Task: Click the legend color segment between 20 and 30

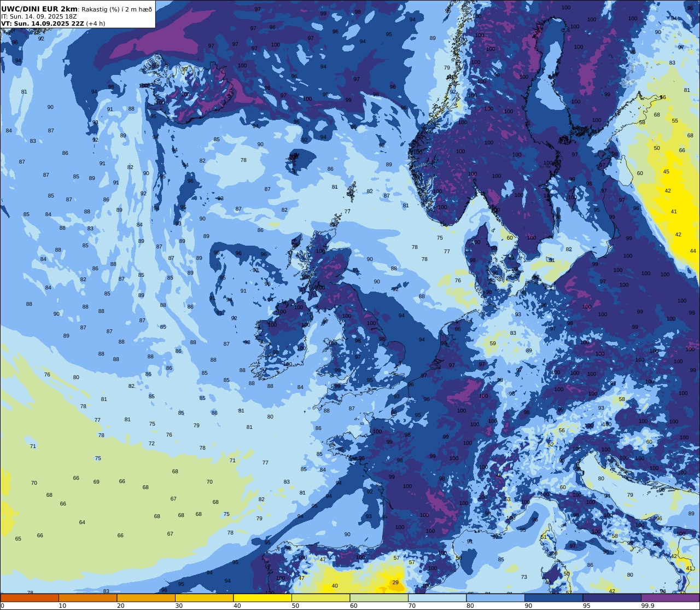Action: 146,597
